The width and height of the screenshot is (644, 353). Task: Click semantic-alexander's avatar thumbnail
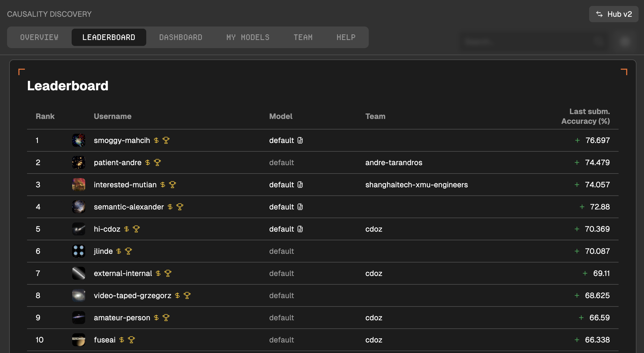pyautogui.click(x=79, y=207)
